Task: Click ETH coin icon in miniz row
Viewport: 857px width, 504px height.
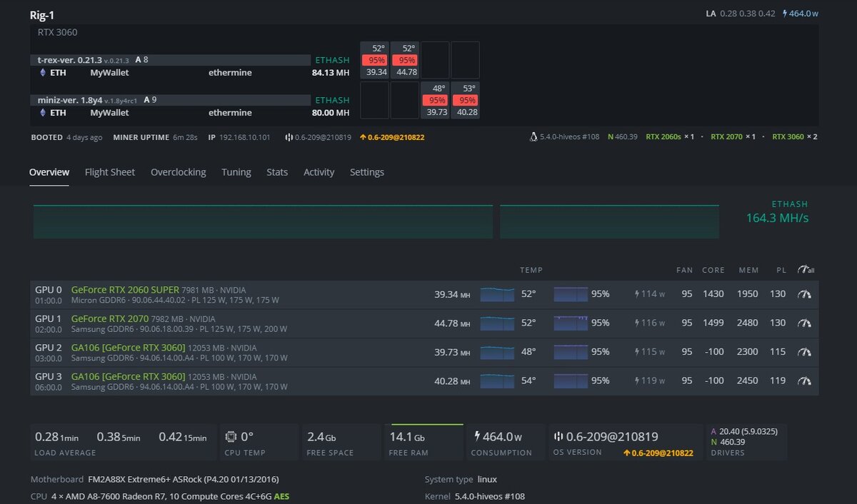Action: click(42, 113)
